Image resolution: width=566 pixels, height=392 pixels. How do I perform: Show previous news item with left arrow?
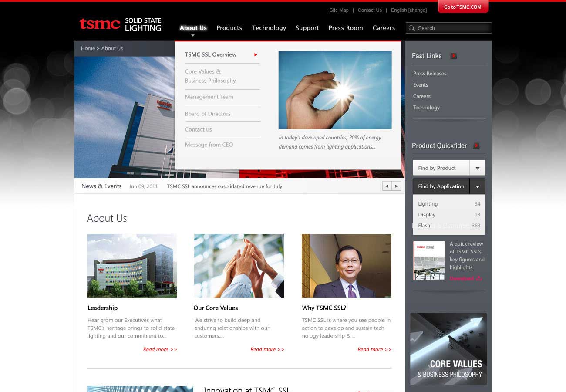(x=387, y=186)
